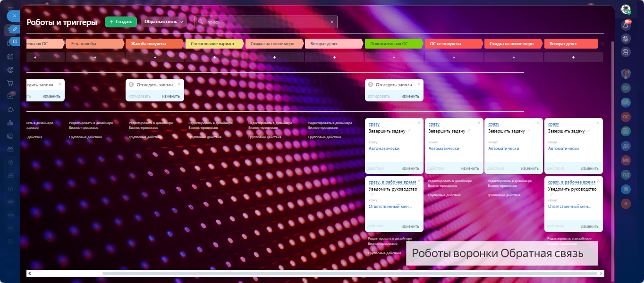Click the pencil icon beside 'Завершить задачу' under Положительная ОС
This screenshot has width=644, height=283.
(x=409, y=131)
